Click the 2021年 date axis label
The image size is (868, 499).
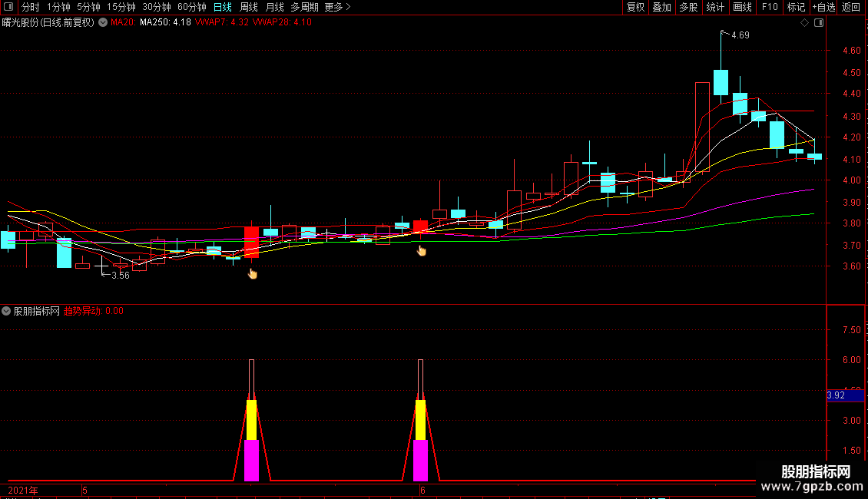coord(23,490)
